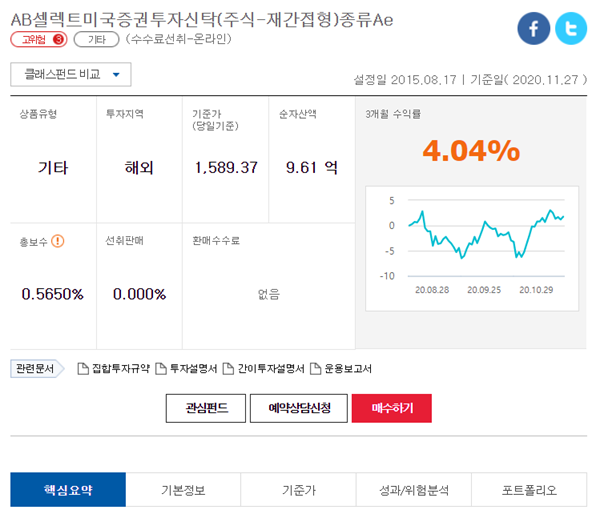
Task: Click the red 매수하기 button
Action: point(392,408)
